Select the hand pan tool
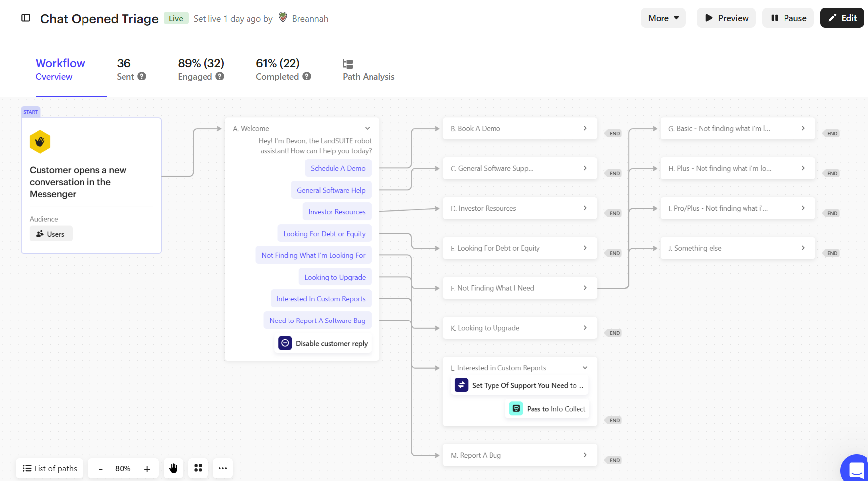Image resolution: width=868 pixels, height=481 pixels. tap(173, 468)
